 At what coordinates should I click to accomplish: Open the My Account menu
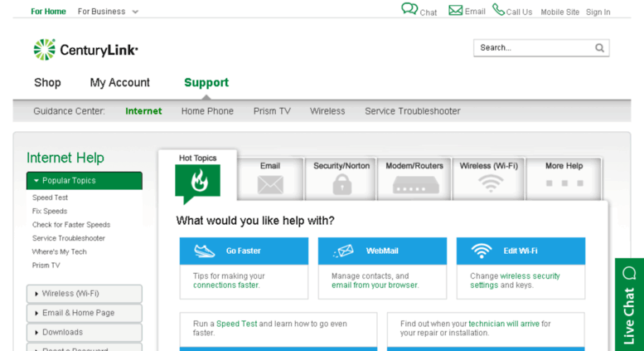119,83
